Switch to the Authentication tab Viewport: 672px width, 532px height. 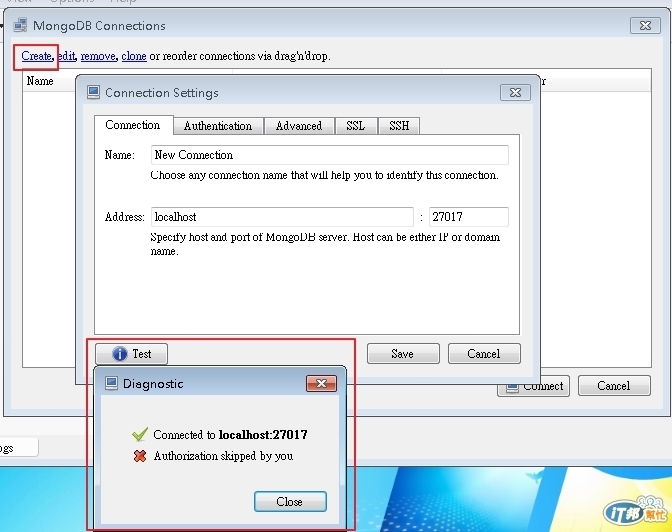218,126
